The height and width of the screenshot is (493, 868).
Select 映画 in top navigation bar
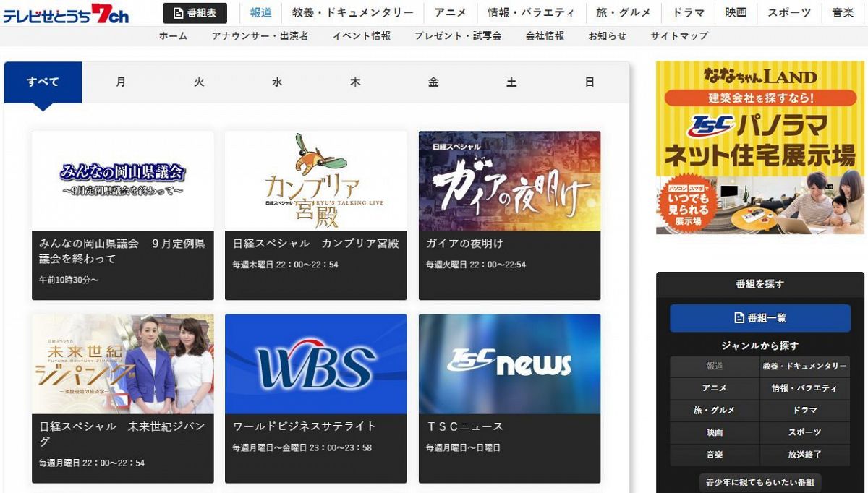point(736,13)
